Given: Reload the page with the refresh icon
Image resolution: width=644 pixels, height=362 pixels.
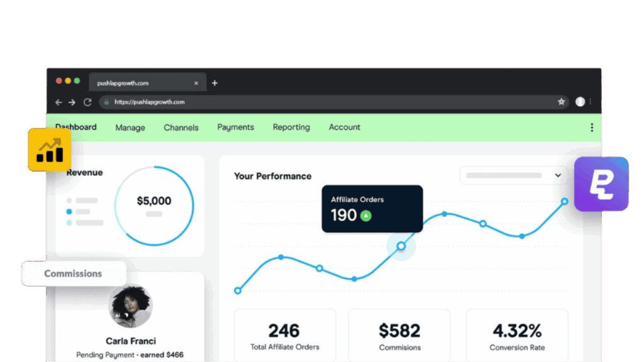Looking at the screenshot, I should click(x=87, y=102).
